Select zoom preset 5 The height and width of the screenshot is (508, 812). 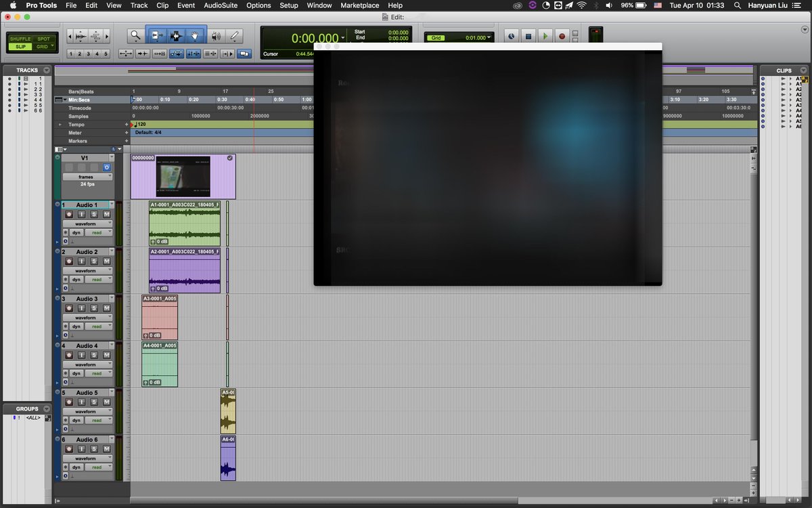(x=106, y=54)
